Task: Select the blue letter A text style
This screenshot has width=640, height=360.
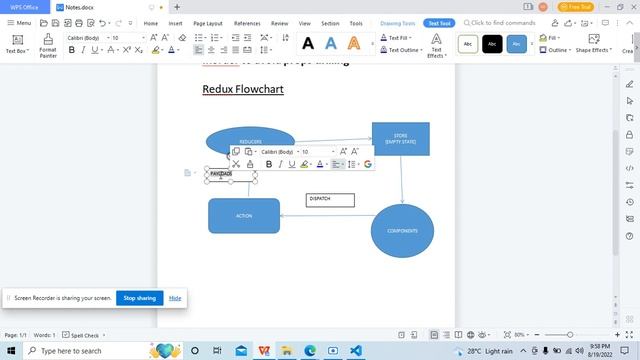Action: [331, 43]
